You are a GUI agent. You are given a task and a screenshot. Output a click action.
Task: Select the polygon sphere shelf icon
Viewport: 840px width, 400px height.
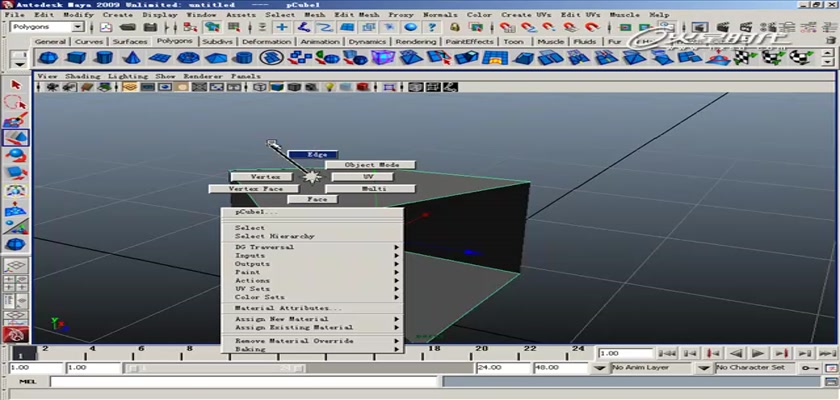click(x=48, y=59)
